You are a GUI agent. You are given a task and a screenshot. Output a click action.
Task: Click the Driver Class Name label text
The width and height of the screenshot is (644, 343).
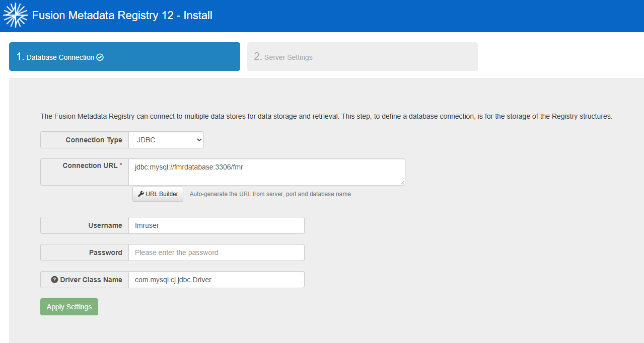(x=91, y=280)
